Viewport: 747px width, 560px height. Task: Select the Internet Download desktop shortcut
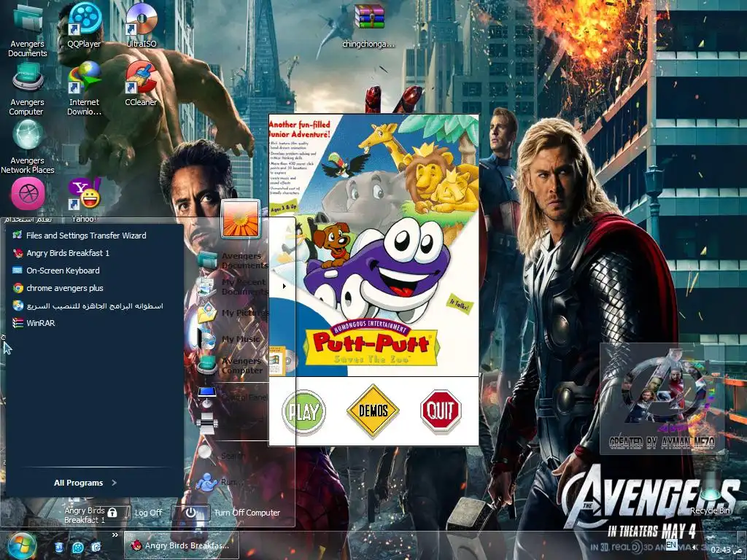click(x=85, y=88)
